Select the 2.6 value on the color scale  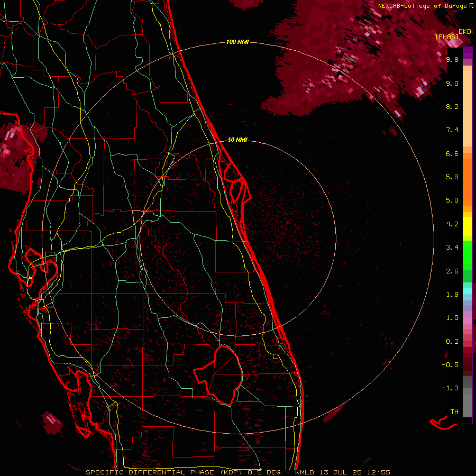click(x=452, y=271)
